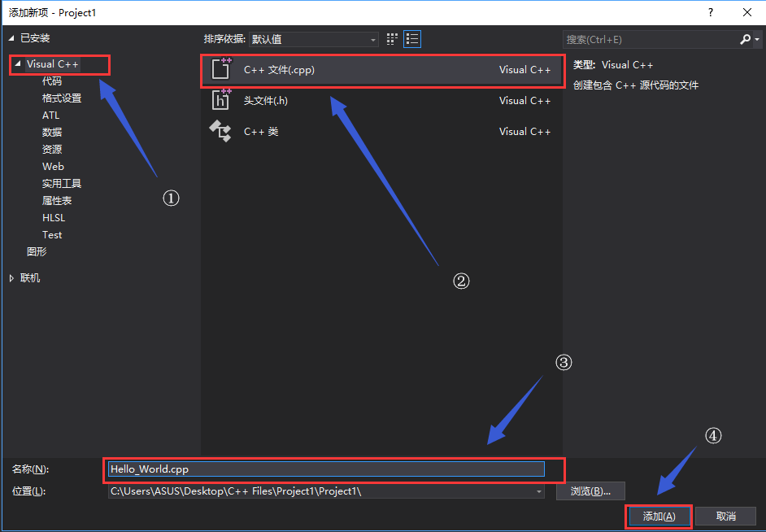
Task: Switch to medium icons list view
Action: coord(412,39)
